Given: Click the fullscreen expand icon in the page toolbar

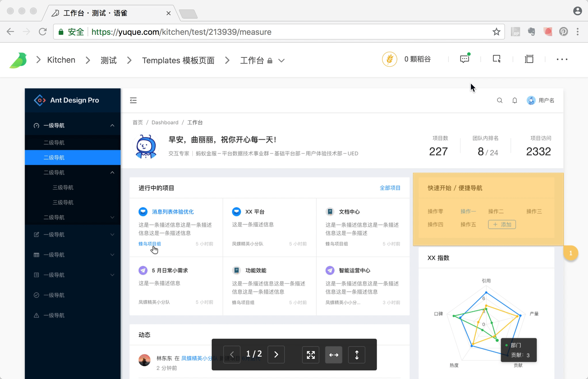Looking at the screenshot, I should pyautogui.click(x=311, y=355).
